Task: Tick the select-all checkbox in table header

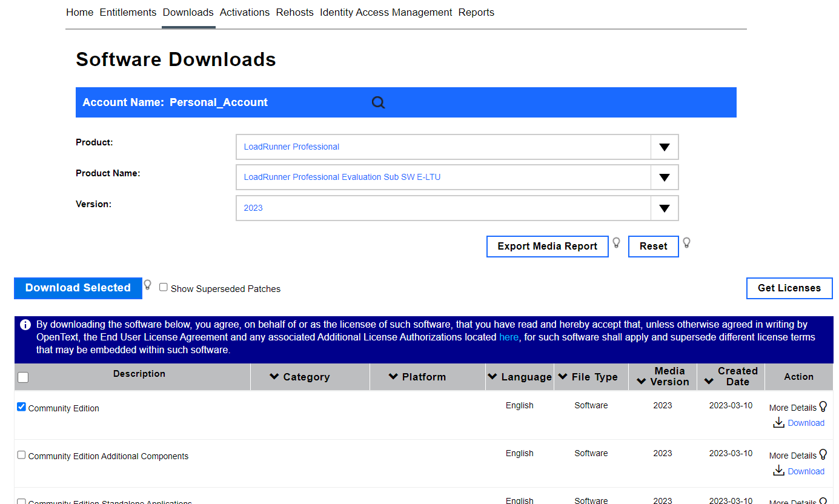Action: point(23,377)
